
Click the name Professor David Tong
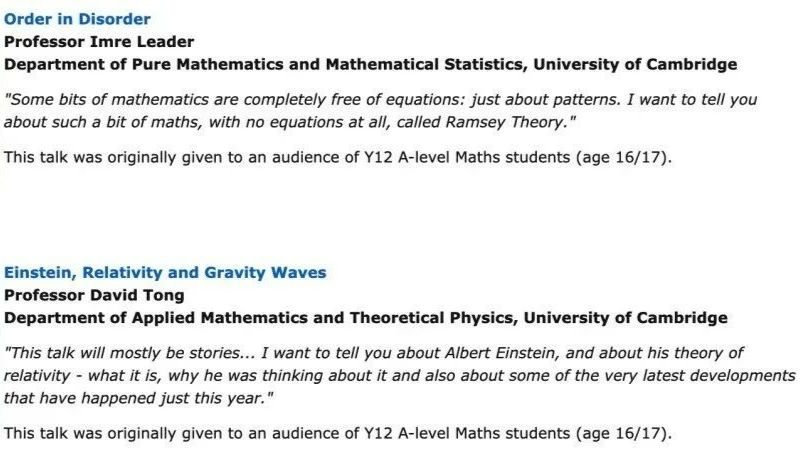point(94,295)
